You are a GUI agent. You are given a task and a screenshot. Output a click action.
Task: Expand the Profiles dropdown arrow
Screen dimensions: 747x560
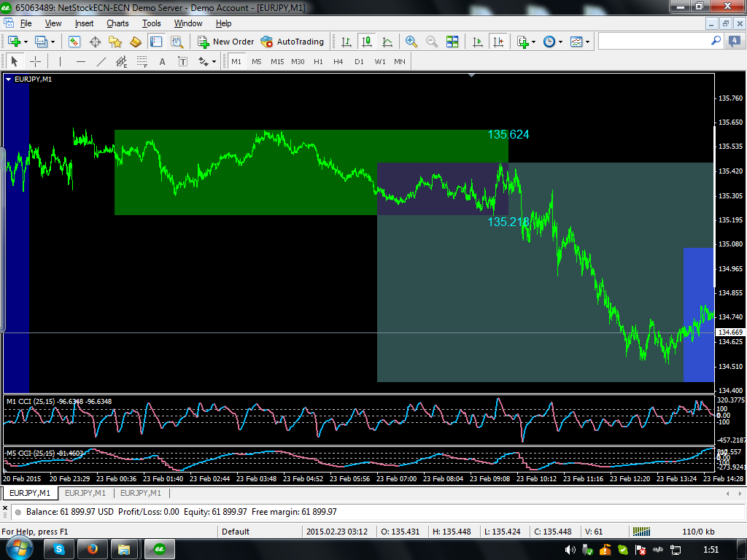[53, 42]
